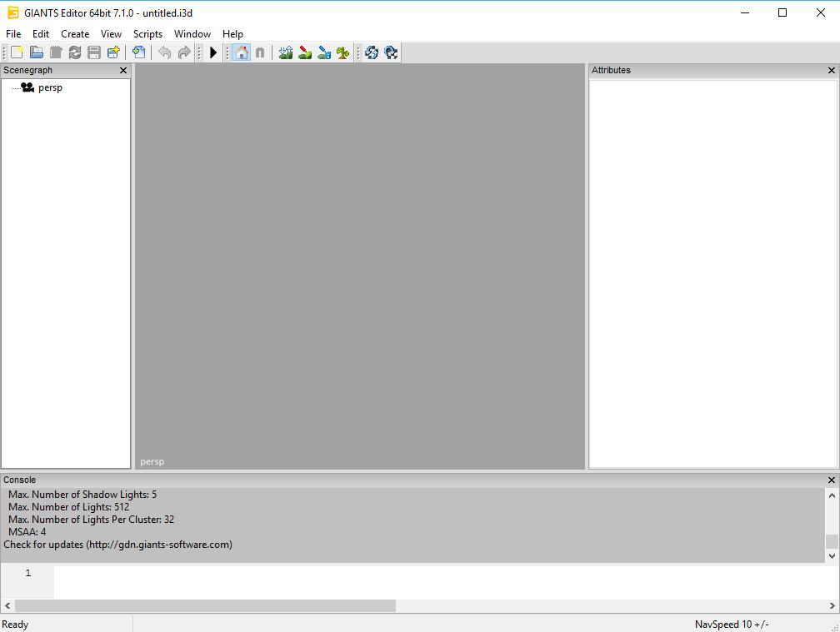
Task: Toggle the house-shaped navigation mode icon
Action: (241, 52)
